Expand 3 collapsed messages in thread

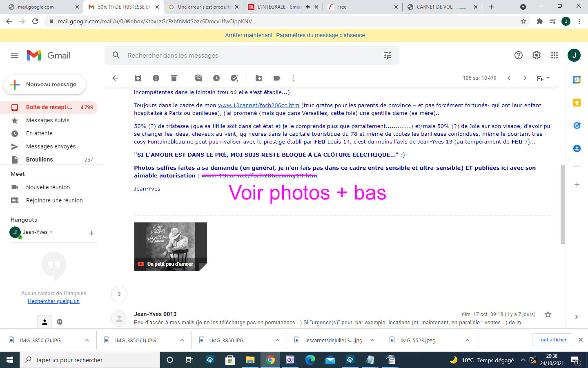119,294
